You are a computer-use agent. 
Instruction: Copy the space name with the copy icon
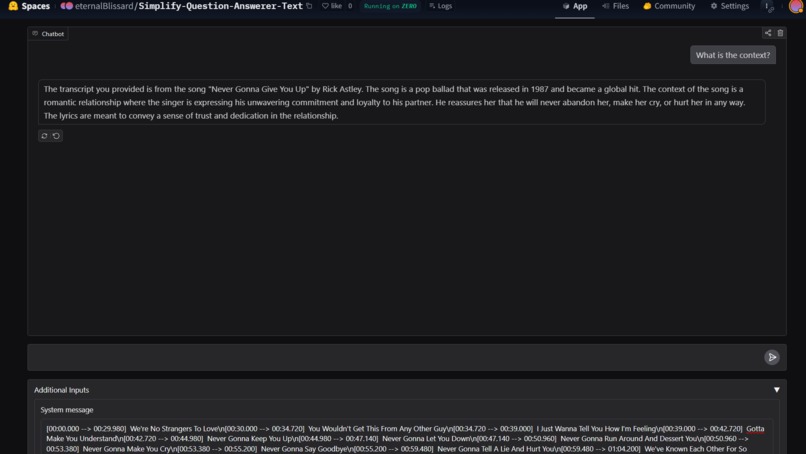[x=309, y=6]
